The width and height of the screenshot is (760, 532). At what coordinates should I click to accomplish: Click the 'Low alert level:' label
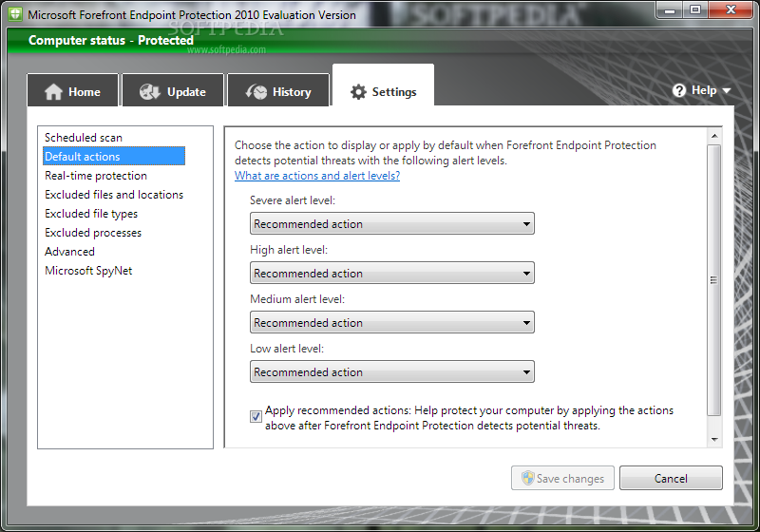pyautogui.click(x=287, y=349)
